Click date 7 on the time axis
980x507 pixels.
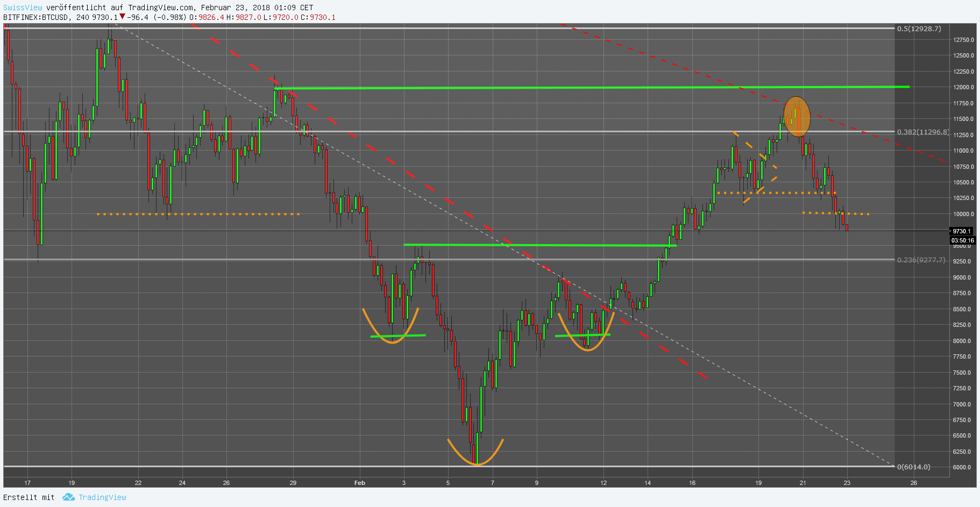click(492, 483)
